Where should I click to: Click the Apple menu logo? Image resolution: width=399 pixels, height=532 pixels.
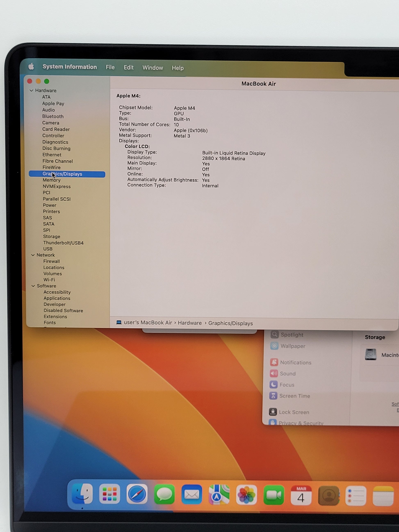pos(31,66)
